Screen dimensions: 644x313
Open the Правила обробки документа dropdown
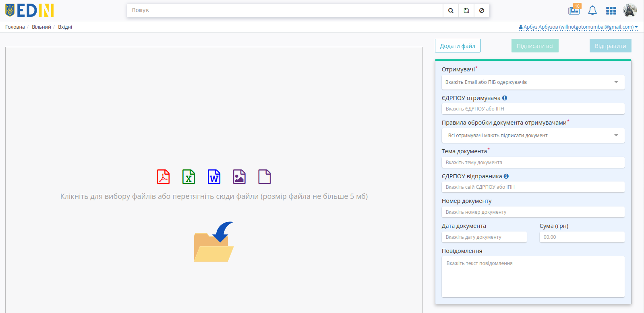[533, 136]
